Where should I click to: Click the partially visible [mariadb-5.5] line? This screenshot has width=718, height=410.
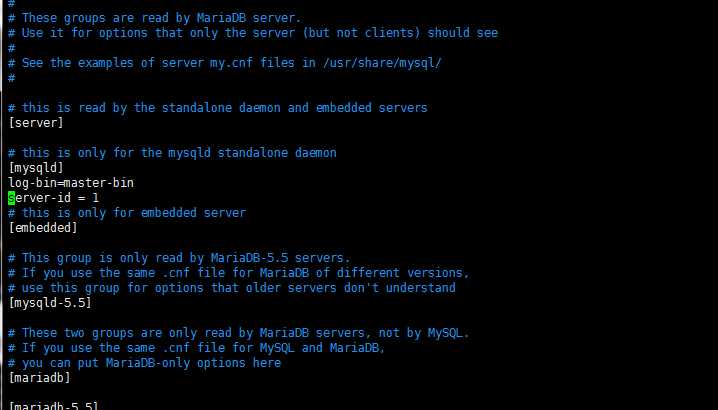click(54, 406)
